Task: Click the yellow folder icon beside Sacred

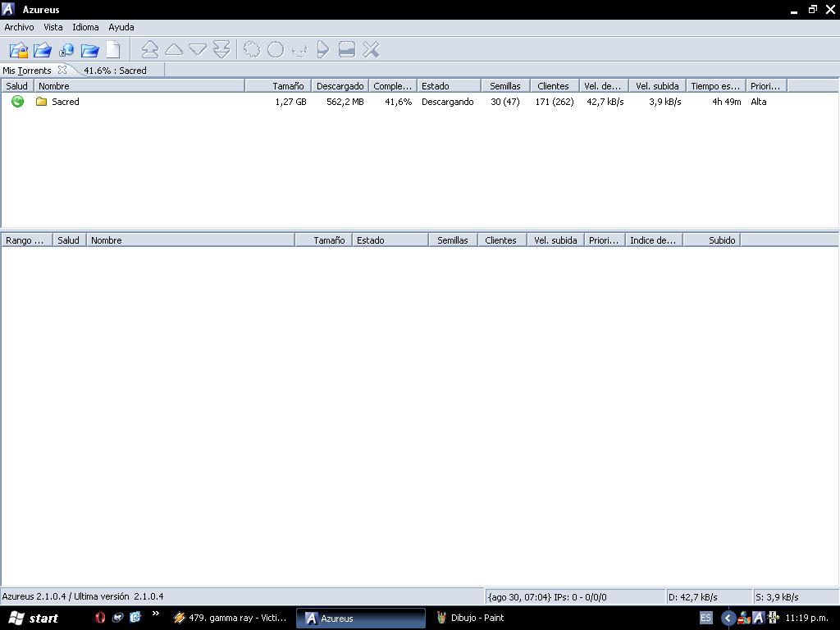Action: 41,101
